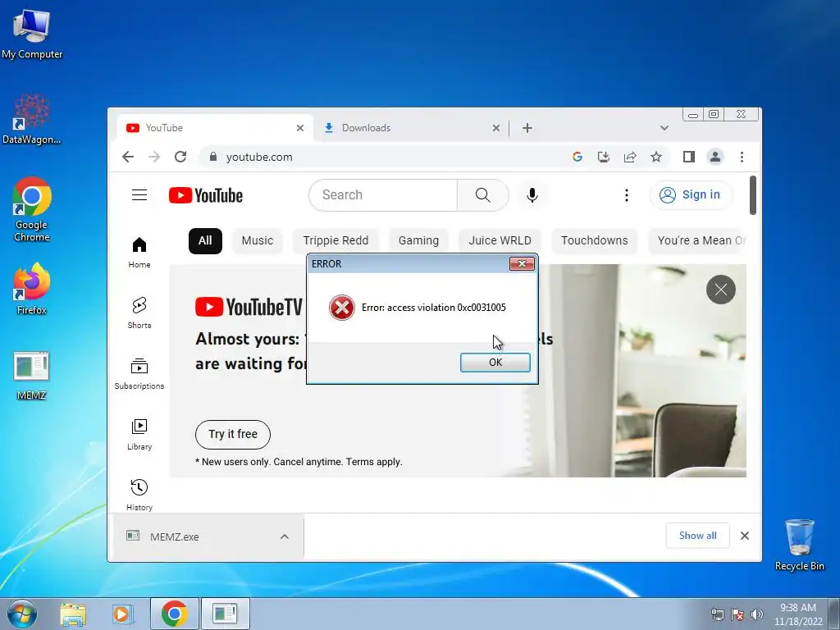Click the Try it free button
Image resolution: width=840 pixels, height=630 pixels.
coord(233,435)
